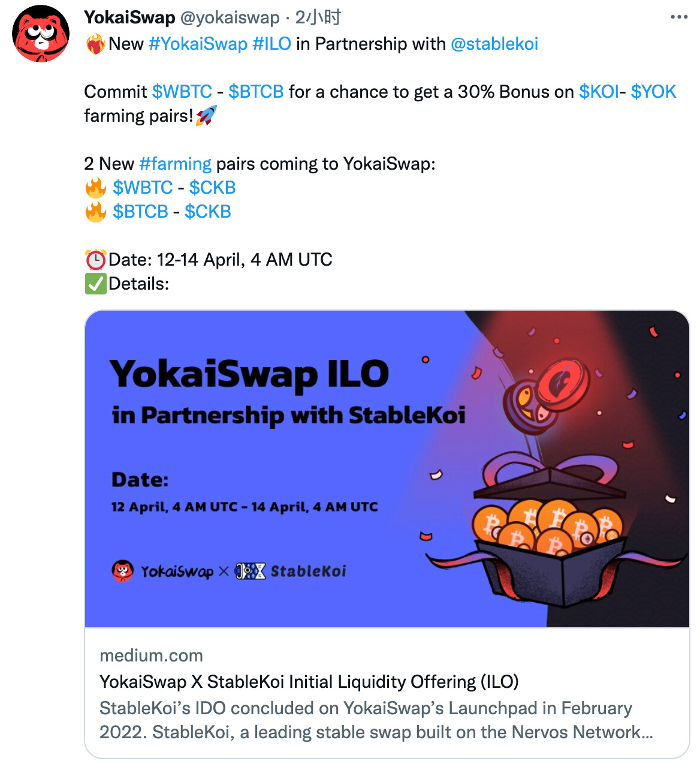Screen dimensions: 700x764
Task: Click the #farming hashtag
Action: (x=175, y=164)
